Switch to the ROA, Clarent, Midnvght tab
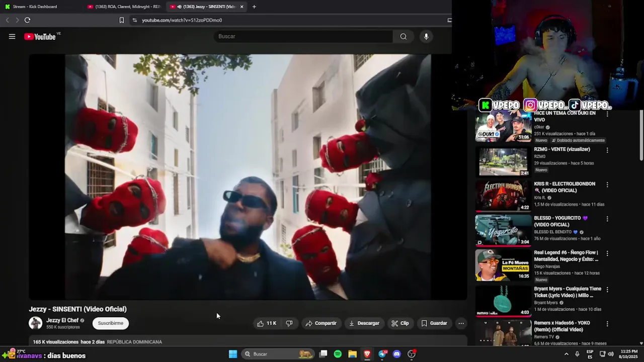 pyautogui.click(x=123, y=7)
